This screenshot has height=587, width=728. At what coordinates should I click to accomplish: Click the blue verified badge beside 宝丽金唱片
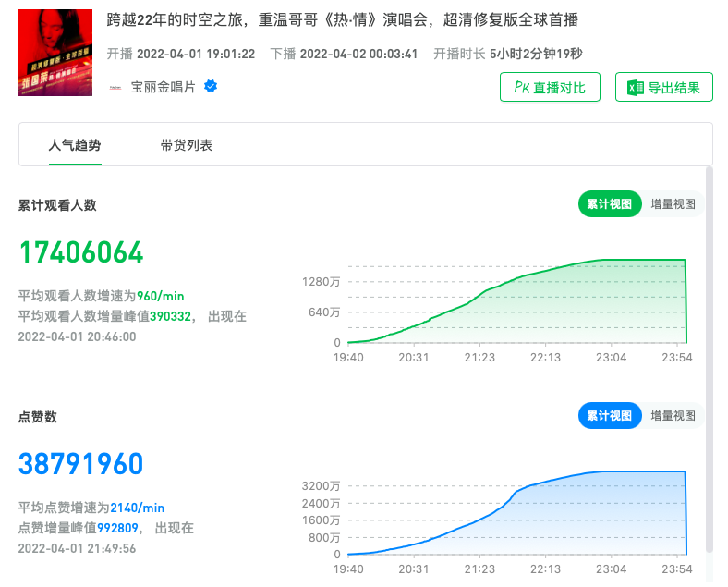(211, 86)
